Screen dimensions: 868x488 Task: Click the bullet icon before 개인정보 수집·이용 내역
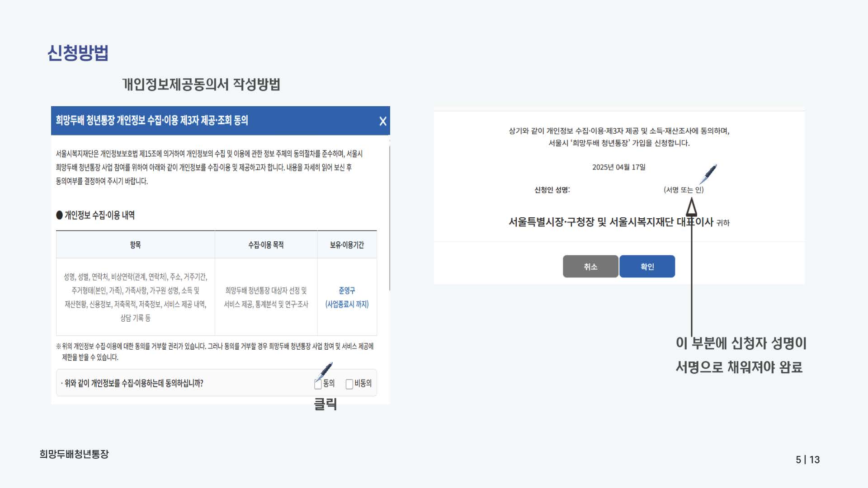[59, 214]
